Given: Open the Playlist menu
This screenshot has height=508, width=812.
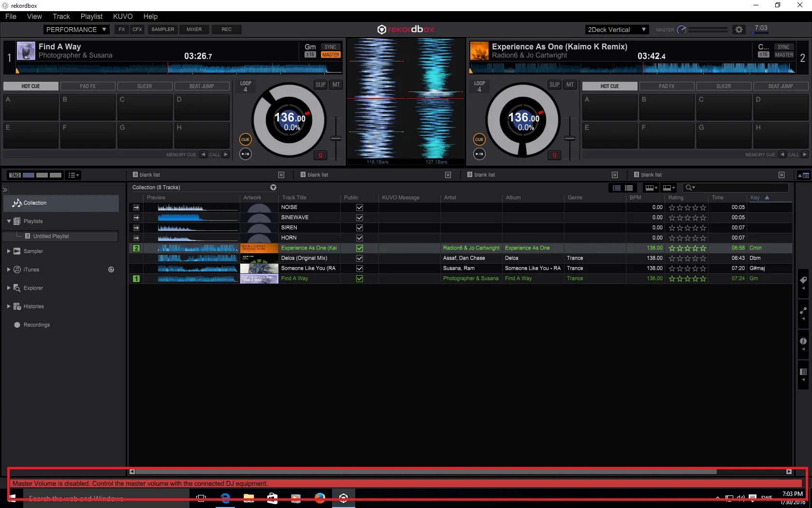Looking at the screenshot, I should [x=91, y=16].
